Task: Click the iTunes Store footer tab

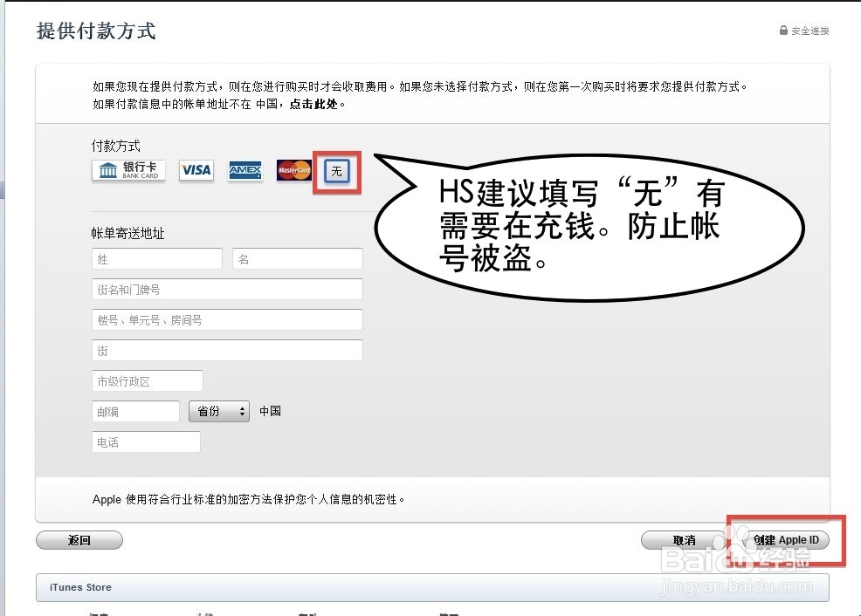Action: pos(80,587)
